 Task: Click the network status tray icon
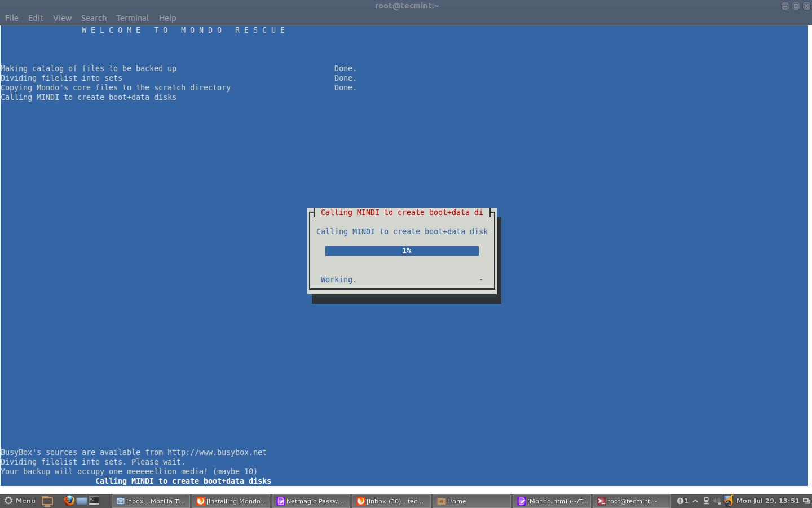706,501
